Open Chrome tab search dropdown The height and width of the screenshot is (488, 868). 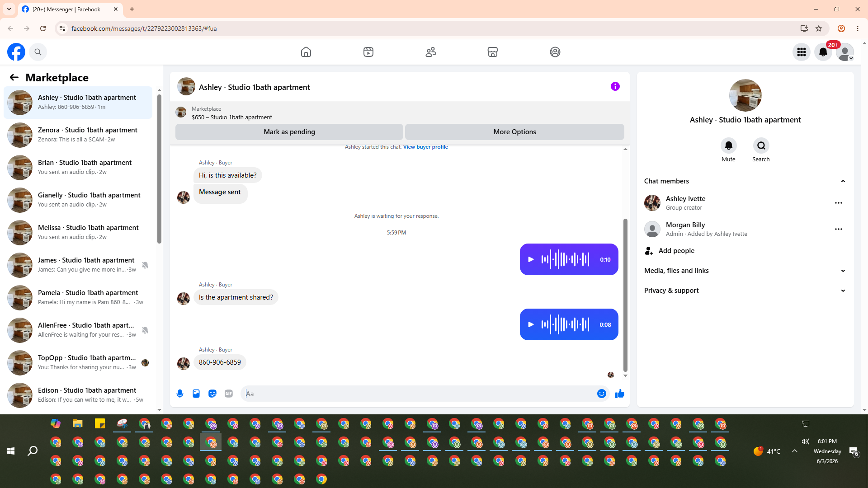click(x=9, y=9)
